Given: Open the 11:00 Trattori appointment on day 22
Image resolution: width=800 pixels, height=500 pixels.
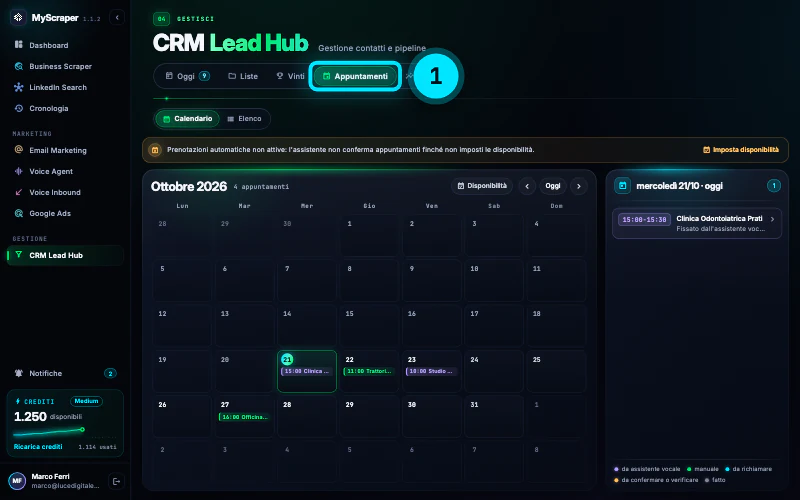Looking at the screenshot, I should tap(369, 371).
